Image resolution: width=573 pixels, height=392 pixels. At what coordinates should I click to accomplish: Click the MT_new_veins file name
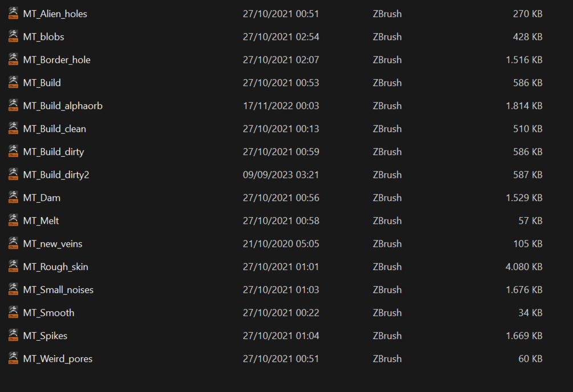[x=52, y=244]
